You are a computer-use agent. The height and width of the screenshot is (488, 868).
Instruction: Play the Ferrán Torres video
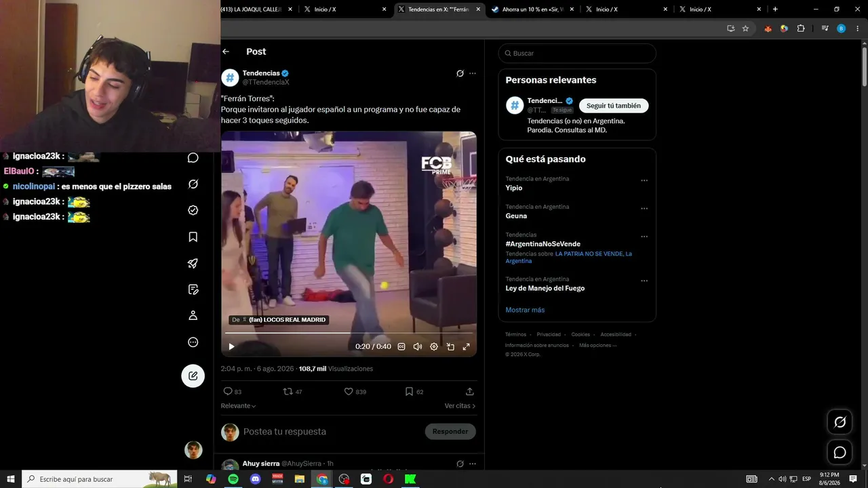coord(231,346)
